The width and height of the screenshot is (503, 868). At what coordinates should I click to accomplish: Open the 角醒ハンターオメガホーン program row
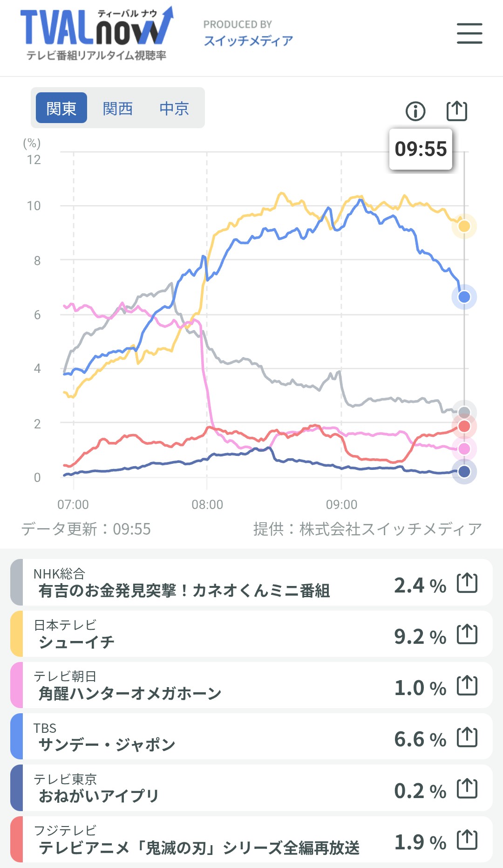251,685
